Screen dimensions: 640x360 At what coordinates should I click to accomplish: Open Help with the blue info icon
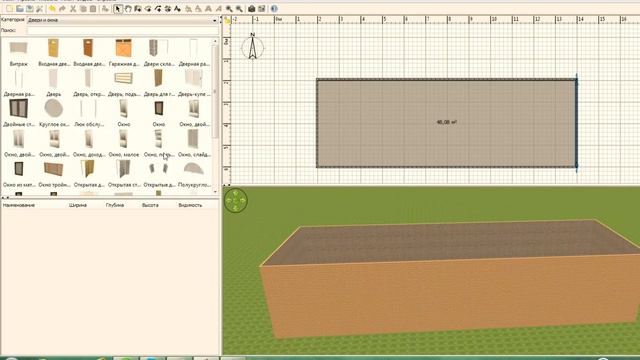[x=274, y=9]
